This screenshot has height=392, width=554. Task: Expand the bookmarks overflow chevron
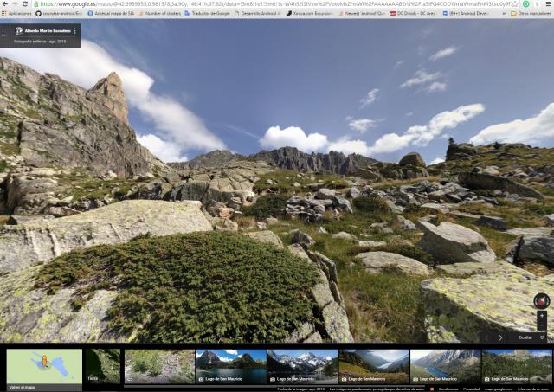[x=502, y=14]
